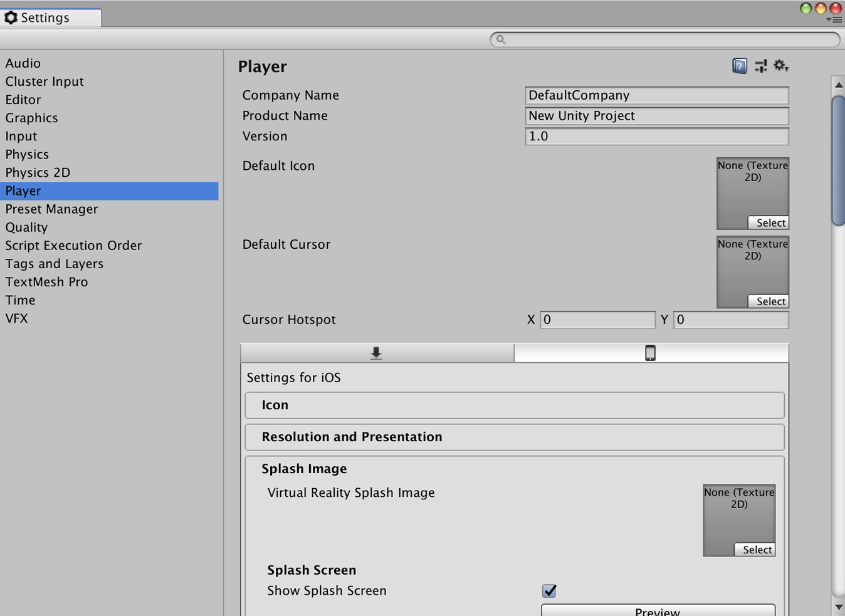Open the preset selector sliders icon
Screen dimensions: 845x616
761,66
